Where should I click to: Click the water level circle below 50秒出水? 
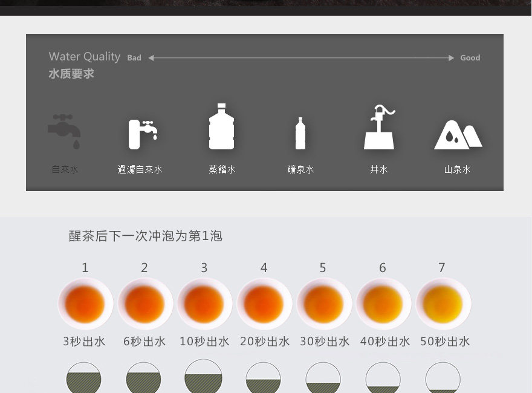(443, 377)
